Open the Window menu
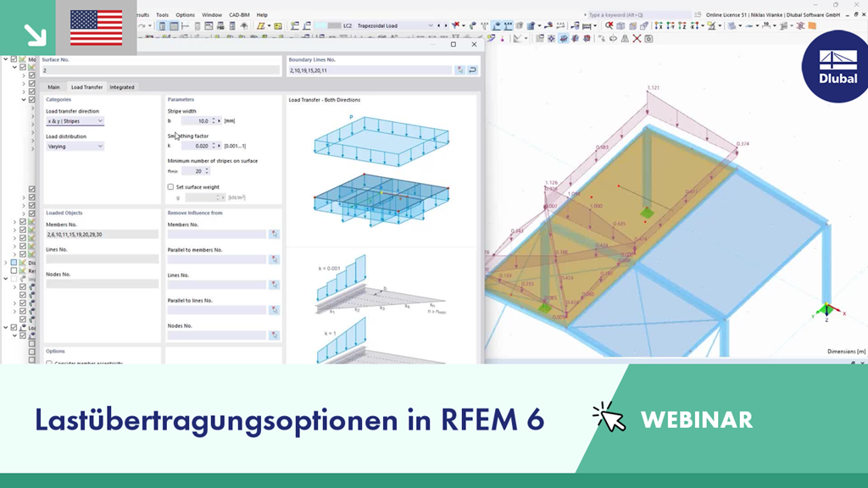The image size is (868, 488). point(211,15)
